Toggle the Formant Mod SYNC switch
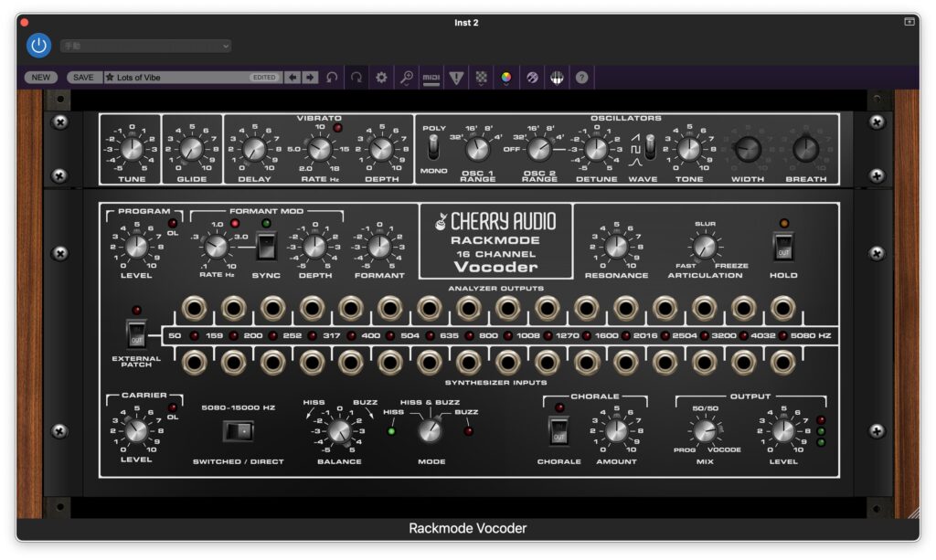Image resolution: width=936 pixels, height=560 pixels. click(265, 246)
